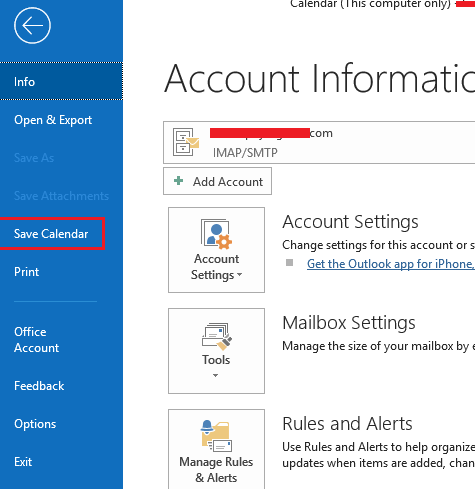The width and height of the screenshot is (475, 489).
Task: Click the Rules and Alerts heading
Action: [x=347, y=424]
